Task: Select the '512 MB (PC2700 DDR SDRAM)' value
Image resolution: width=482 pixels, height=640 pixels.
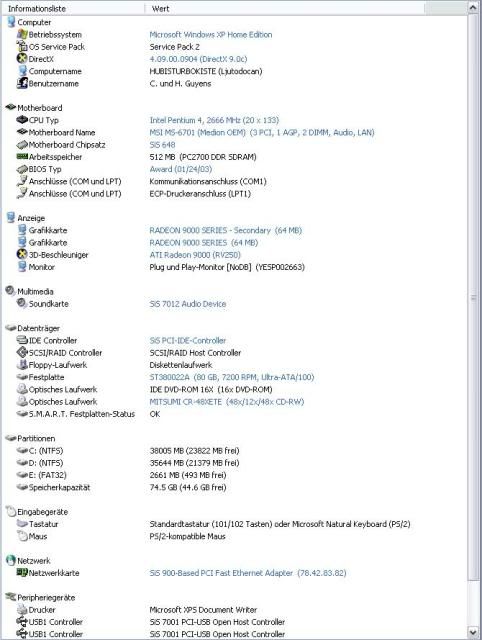Action: coord(203,157)
